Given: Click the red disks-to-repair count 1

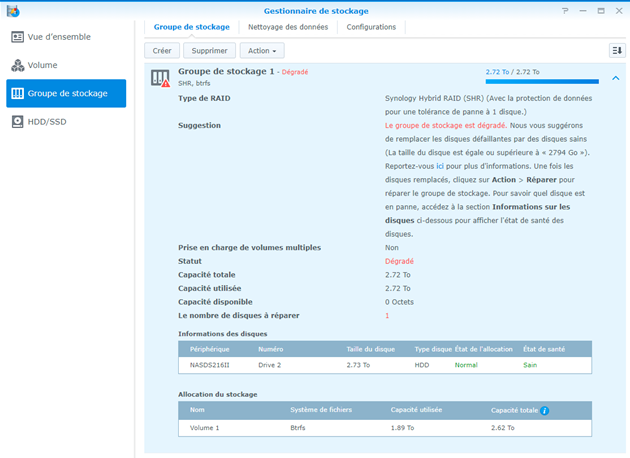Looking at the screenshot, I should [x=387, y=316].
